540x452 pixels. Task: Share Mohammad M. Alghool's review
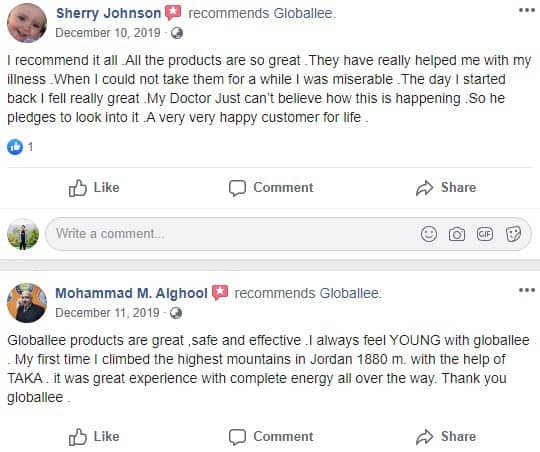(446, 437)
